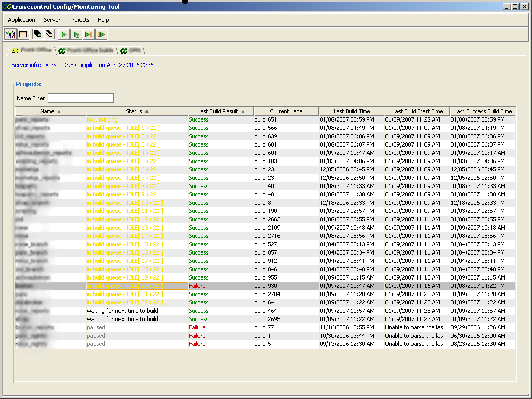Viewport: 532px width, 399px height.
Task: Open the Application menu
Action: tap(22, 20)
